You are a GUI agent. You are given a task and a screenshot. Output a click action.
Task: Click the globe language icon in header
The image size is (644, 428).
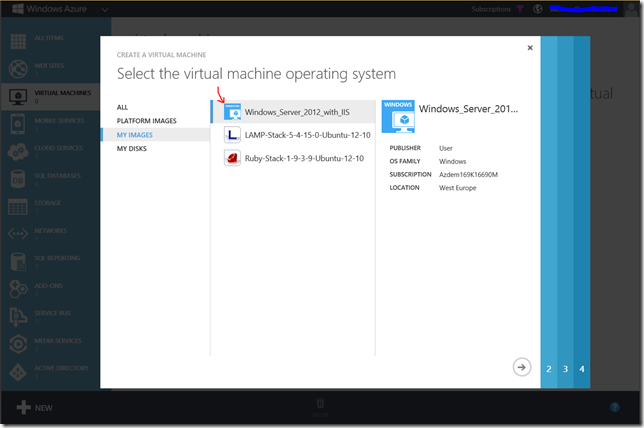pyautogui.click(x=538, y=9)
